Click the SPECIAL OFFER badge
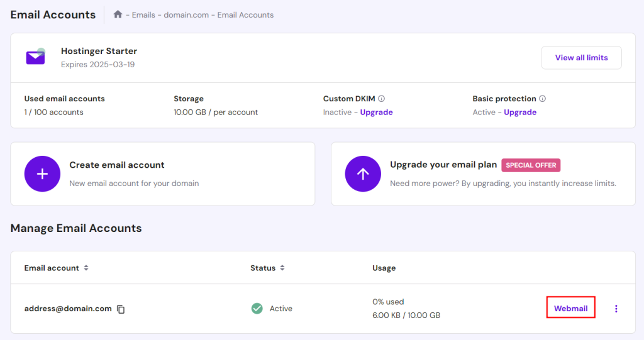 (x=531, y=165)
